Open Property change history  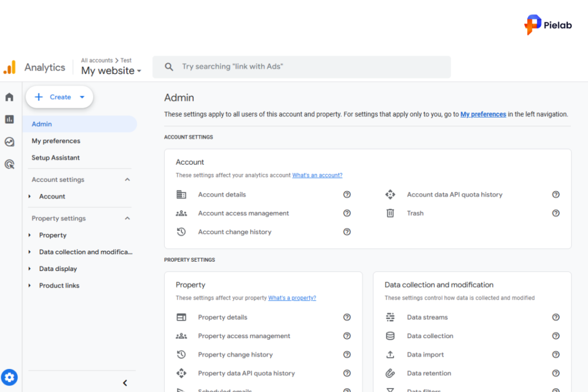pyautogui.click(x=235, y=355)
